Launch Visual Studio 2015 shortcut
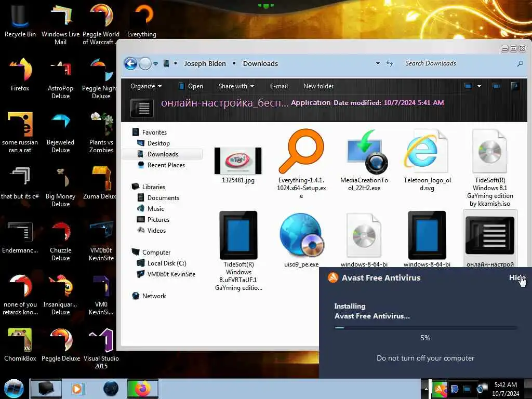The width and height of the screenshot is (532, 399). [x=101, y=349]
